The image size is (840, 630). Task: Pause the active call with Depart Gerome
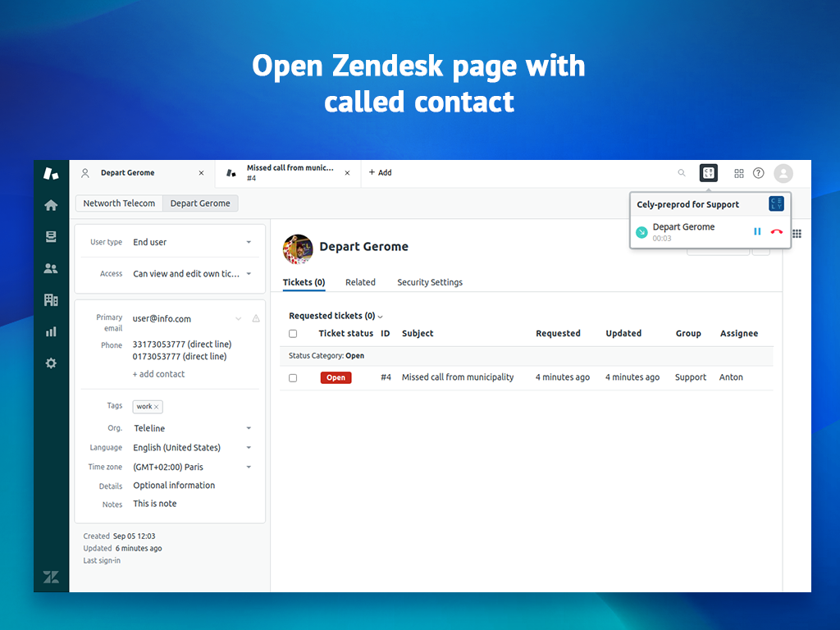tap(757, 232)
